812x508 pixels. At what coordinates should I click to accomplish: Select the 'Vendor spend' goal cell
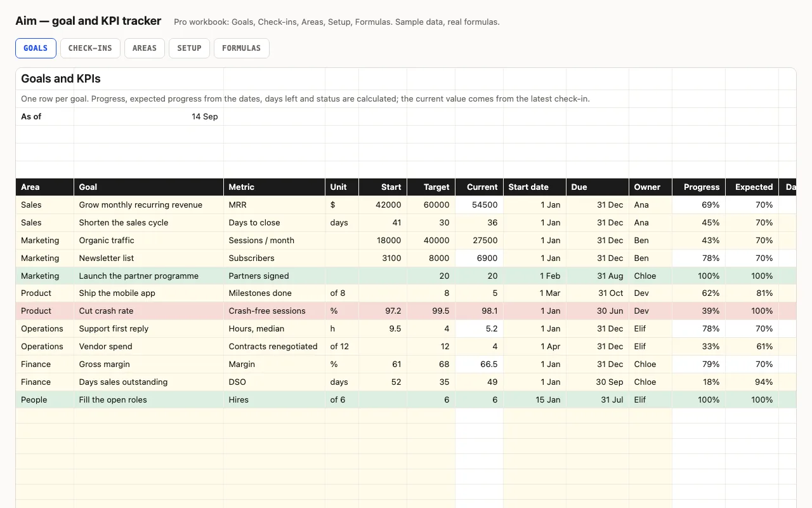149,347
